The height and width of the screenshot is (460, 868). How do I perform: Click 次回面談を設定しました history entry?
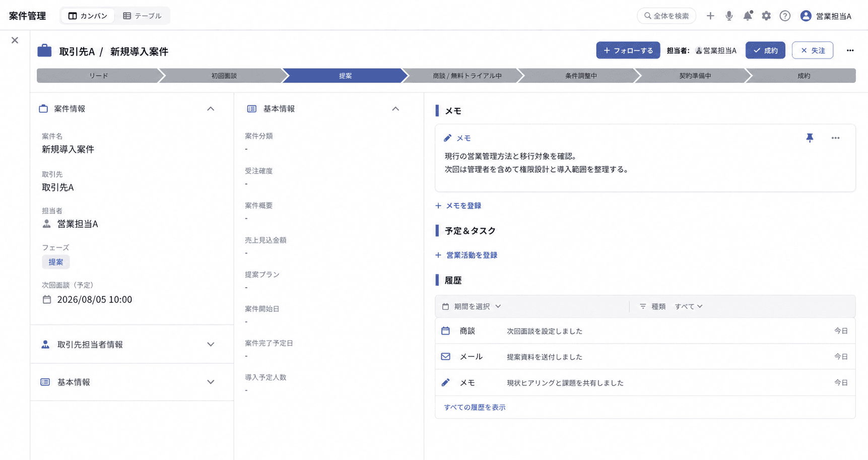coord(545,331)
